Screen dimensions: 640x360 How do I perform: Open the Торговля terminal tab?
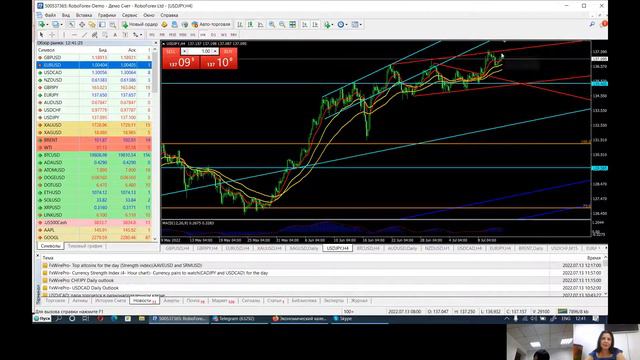pyautogui.click(x=55, y=301)
